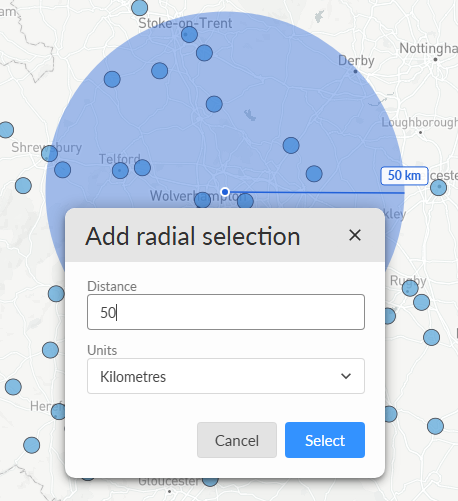458x501 pixels.
Task: Click the Units field label
Action: tap(102, 350)
